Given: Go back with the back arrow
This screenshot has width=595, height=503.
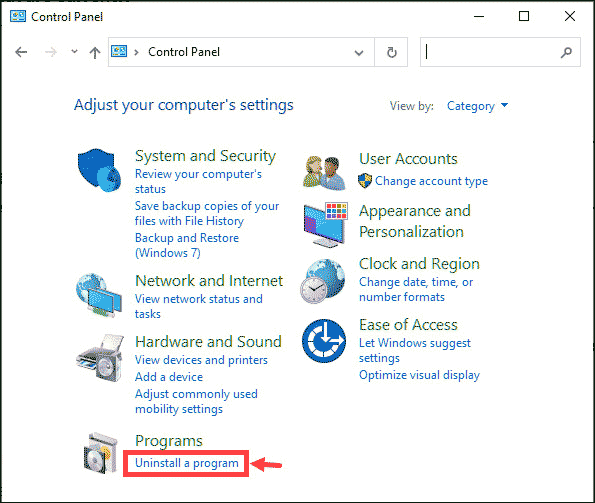Looking at the screenshot, I should tap(21, 52).
